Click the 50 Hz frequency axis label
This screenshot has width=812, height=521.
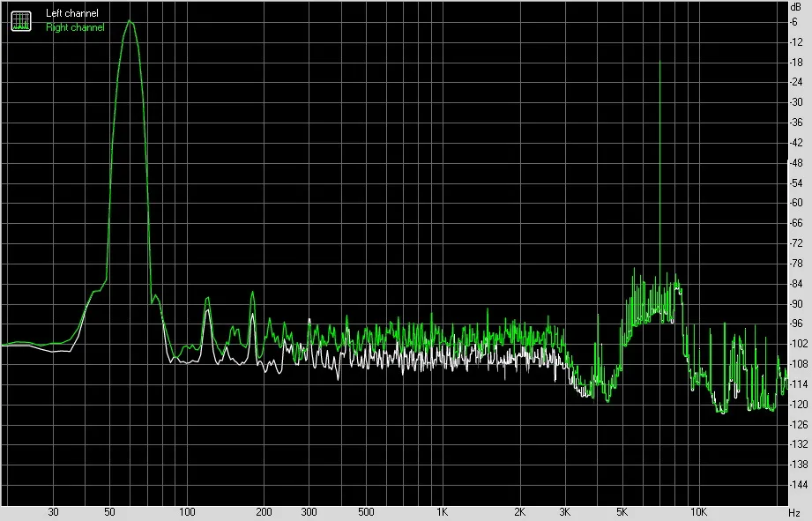tap(109, 512)
